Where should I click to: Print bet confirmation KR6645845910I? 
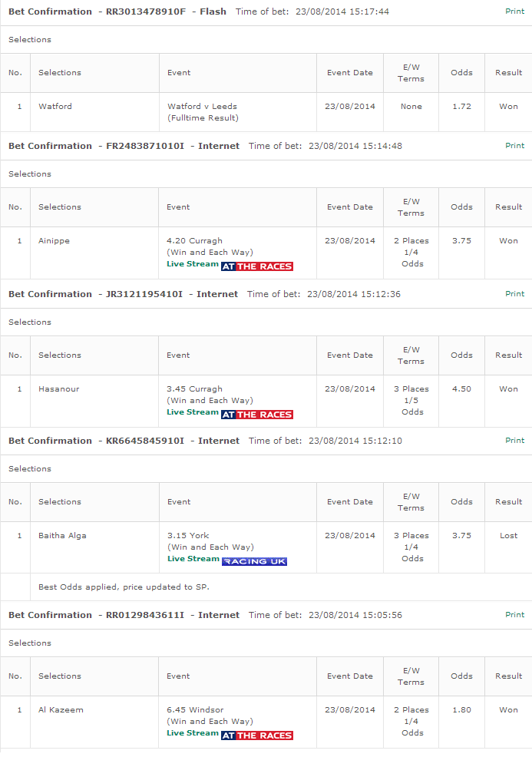point(514,440)
